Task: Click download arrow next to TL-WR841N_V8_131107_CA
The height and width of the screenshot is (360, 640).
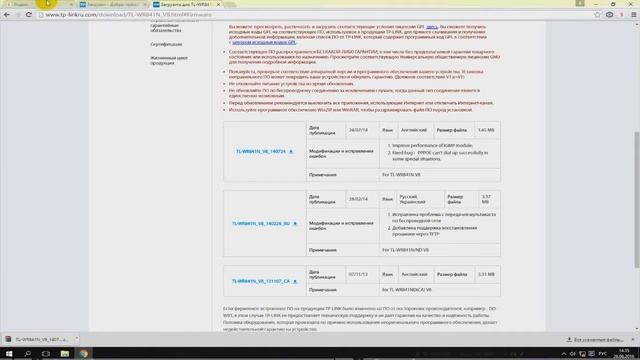Action: [295, 281]
